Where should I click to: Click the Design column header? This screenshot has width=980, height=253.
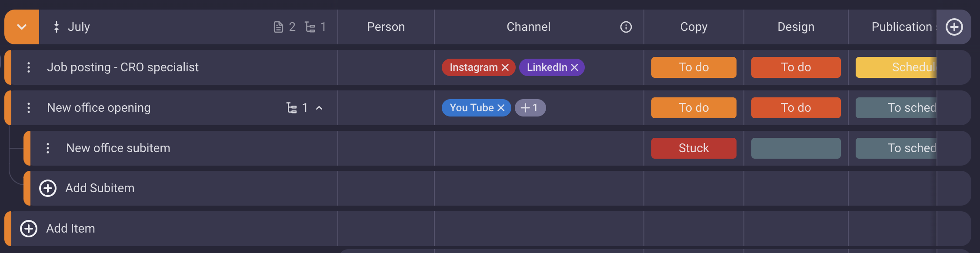(796, 27)
